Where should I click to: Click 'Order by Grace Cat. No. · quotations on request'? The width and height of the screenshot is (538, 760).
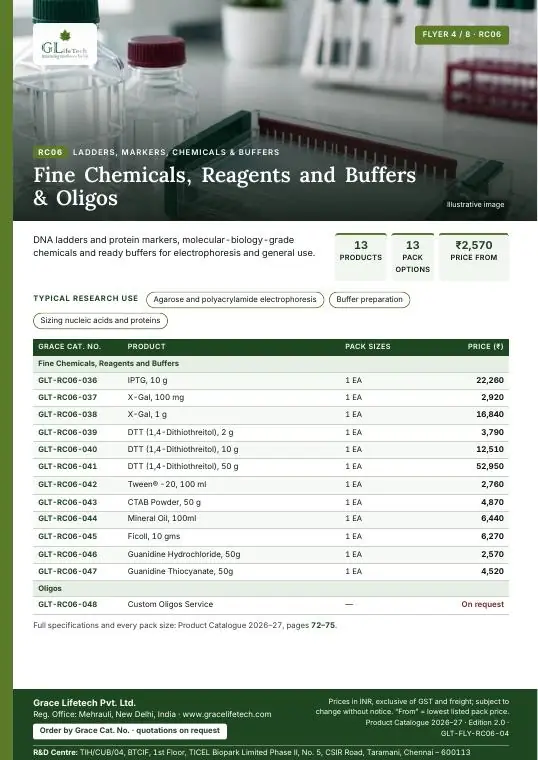tap(130, 731)
